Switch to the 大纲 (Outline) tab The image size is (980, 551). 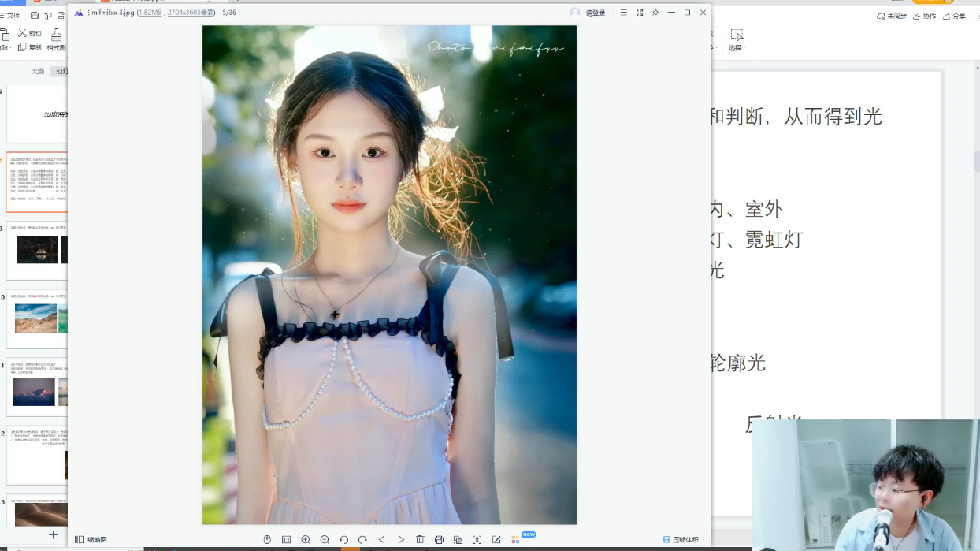tap(36, 71)
